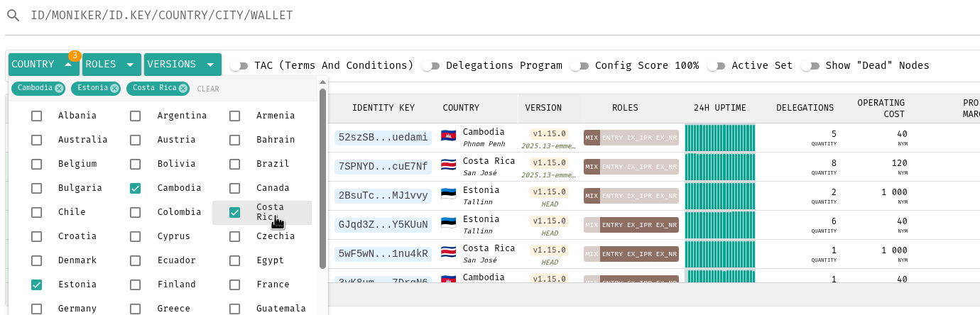Click the Costa Rica flag in second row
This screenshot has width=980, height=315.
(448, 165)
